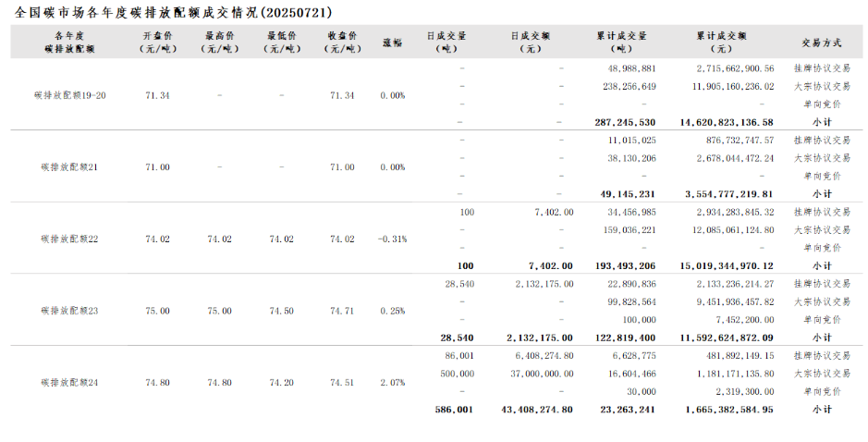This screenshot has height=442, width=868.
Task: Click the 日成交量 column header
Action: (x=446, y=42)
